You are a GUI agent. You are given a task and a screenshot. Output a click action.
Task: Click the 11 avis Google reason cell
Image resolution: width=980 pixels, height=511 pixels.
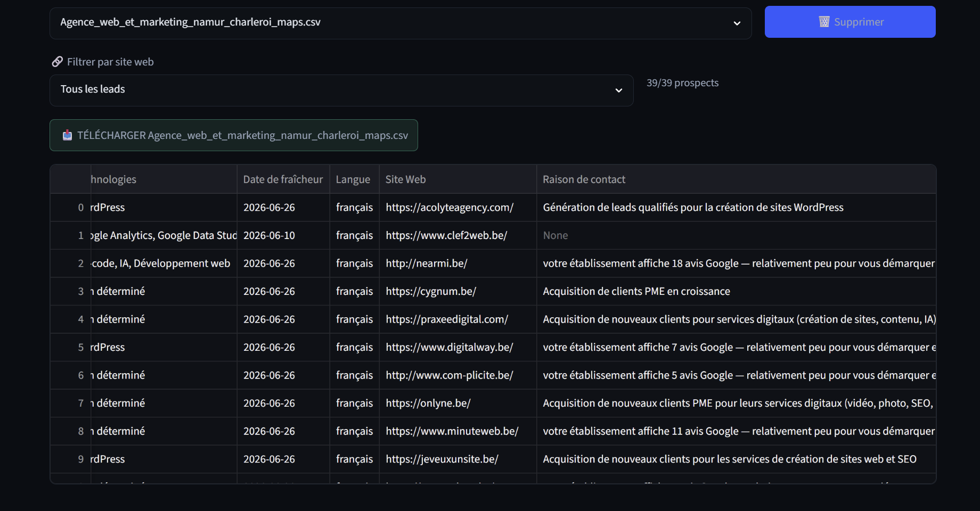click(x=736, y=431)
